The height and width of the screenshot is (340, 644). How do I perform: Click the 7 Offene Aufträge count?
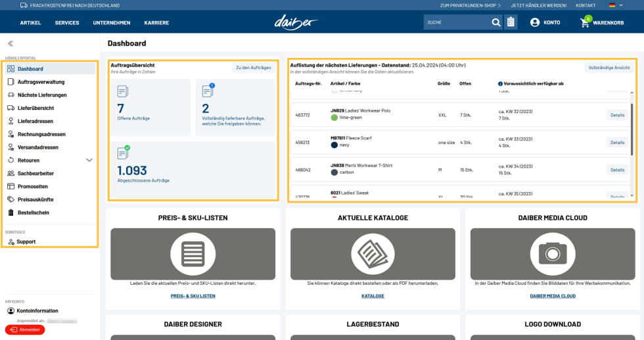coord(120,109)
